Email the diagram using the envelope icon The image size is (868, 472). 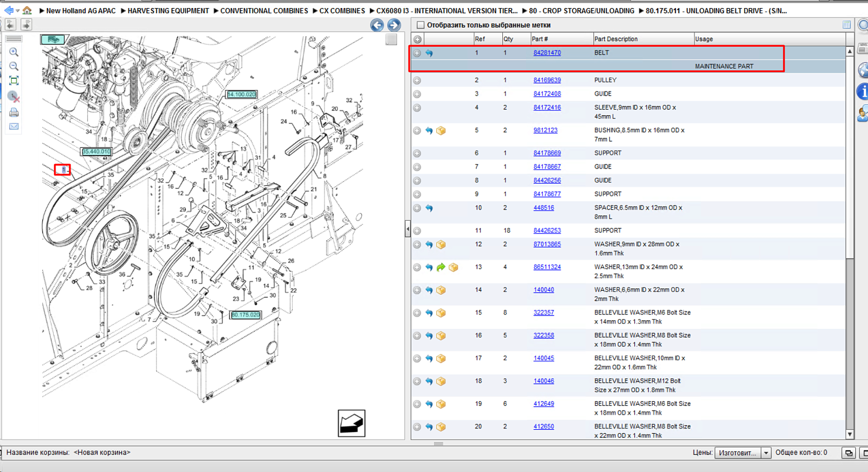click(x=14, y=126)
